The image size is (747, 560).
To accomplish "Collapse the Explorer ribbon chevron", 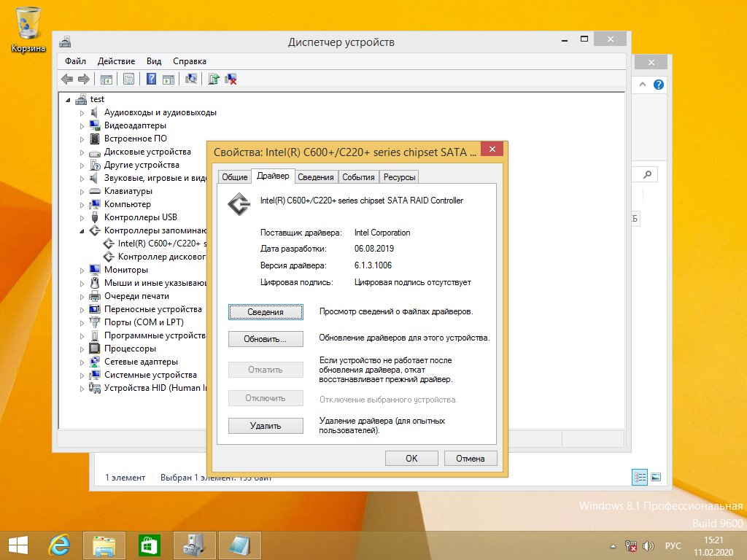I will 643,85.
